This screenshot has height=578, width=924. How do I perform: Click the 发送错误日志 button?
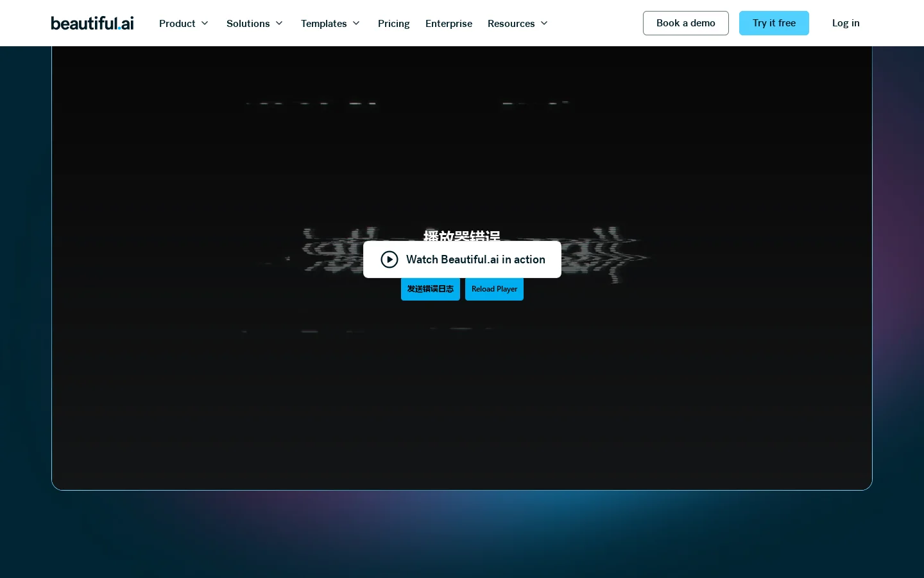pyautogui.click(x=431, y=289)
